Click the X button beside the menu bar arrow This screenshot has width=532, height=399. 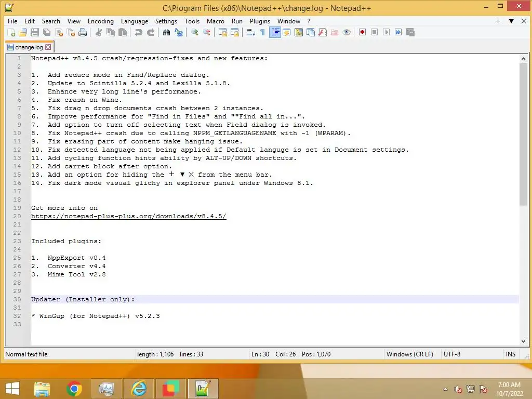point(524,21)
